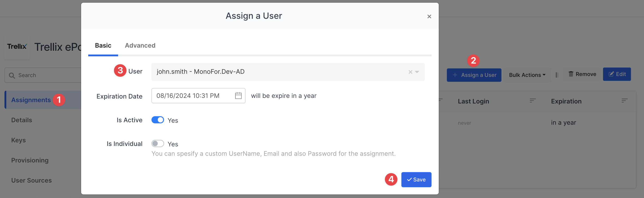Close the Assign a User dialog
Viewport: 644px width, 198px height.
click(429, 17)
